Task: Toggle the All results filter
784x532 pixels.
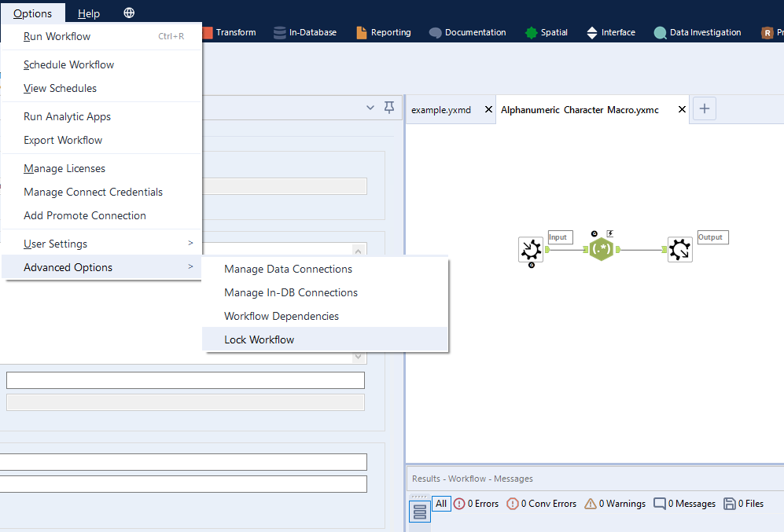Action: click(x=441, y=504)
